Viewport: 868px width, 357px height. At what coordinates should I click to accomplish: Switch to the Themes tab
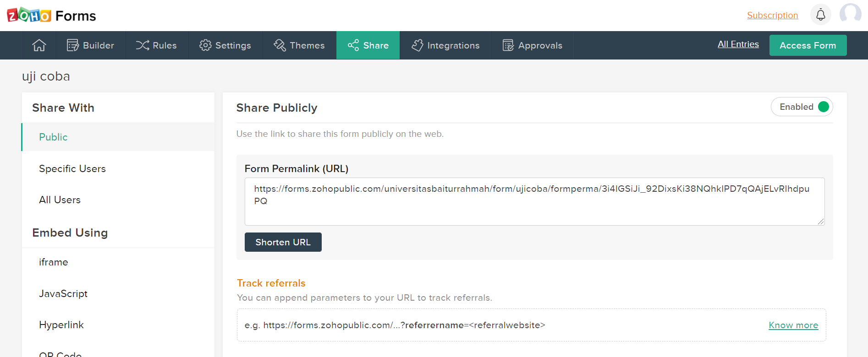pyautogui.click(x=299, y=45)
